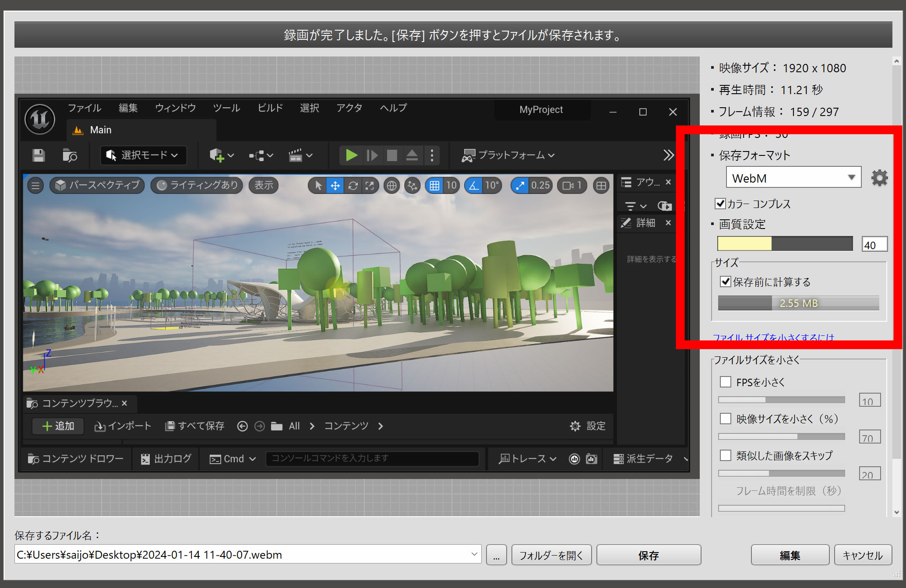The width and height of the screenshot is (906, 588).
Task: Click the フォルダーを開く button
Action: (551, 555)
